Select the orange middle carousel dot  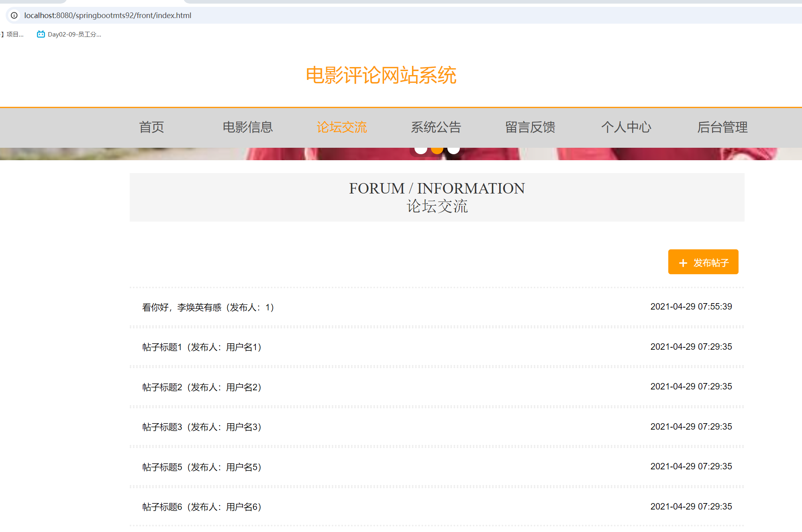pyautogui.click(x=437, y=150)
